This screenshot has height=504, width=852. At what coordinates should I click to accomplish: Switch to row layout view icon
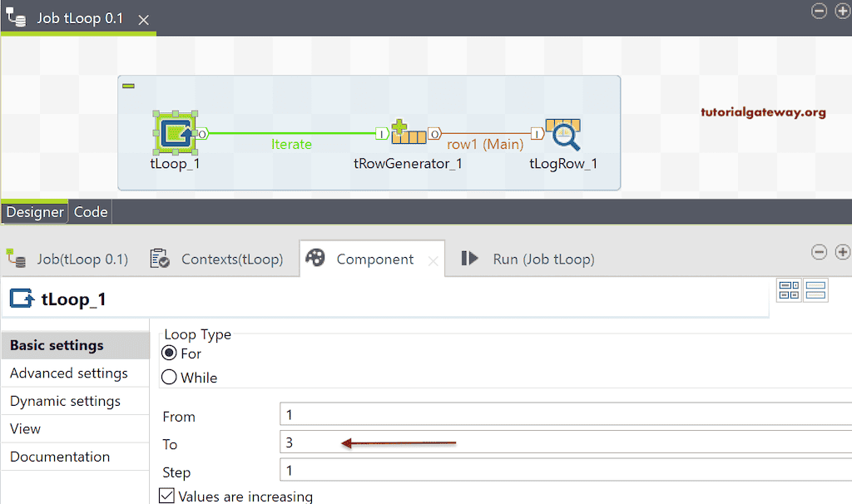pos(815,290)
